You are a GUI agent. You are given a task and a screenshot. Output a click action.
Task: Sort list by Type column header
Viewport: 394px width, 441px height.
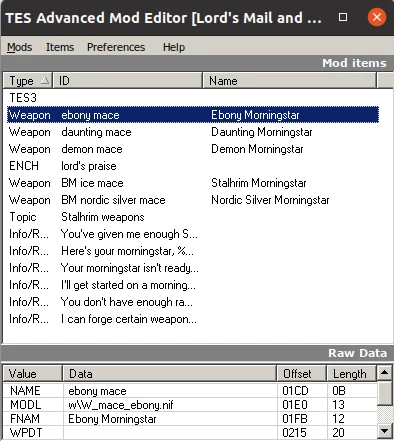coord(28,80)
